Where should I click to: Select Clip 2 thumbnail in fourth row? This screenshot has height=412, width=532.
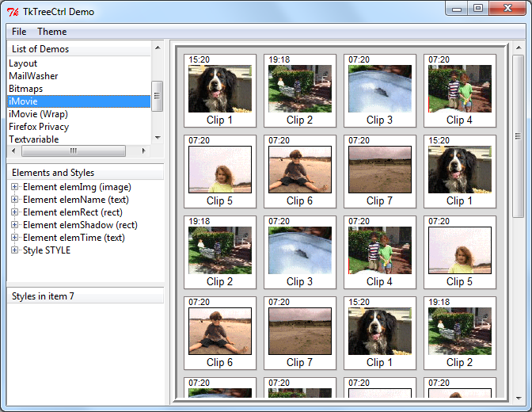pyautogui.click(x=460, y=331)
